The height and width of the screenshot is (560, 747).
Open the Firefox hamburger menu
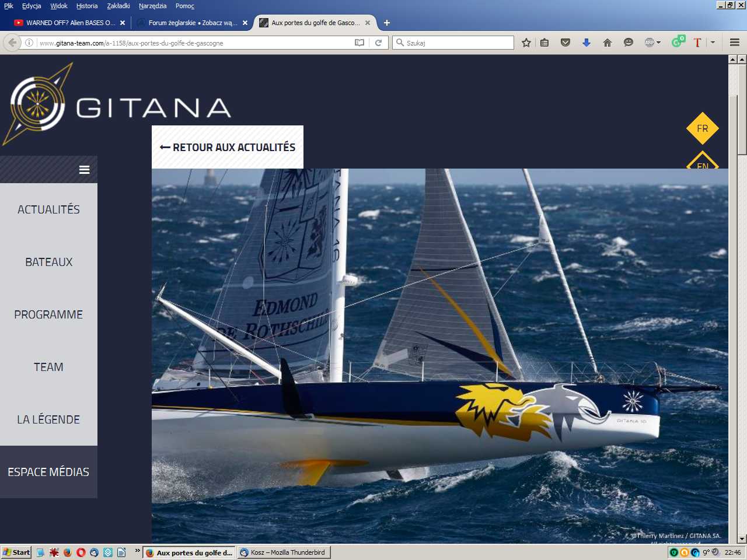(735, 43)
